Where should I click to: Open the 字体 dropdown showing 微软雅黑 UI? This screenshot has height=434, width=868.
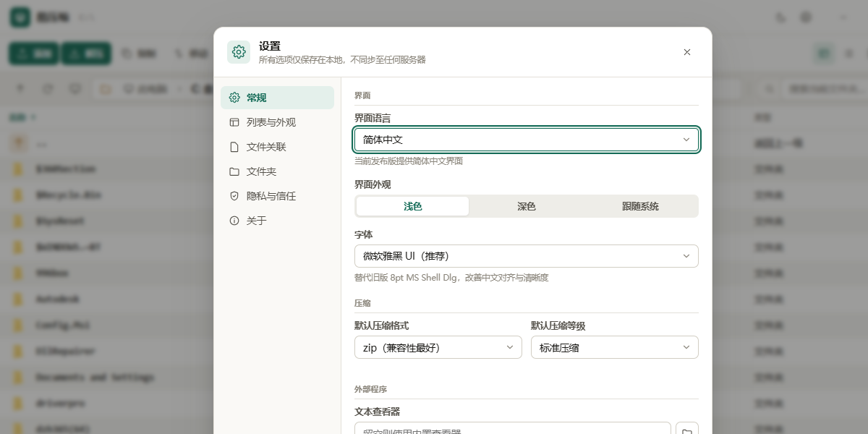pos(527,256)
